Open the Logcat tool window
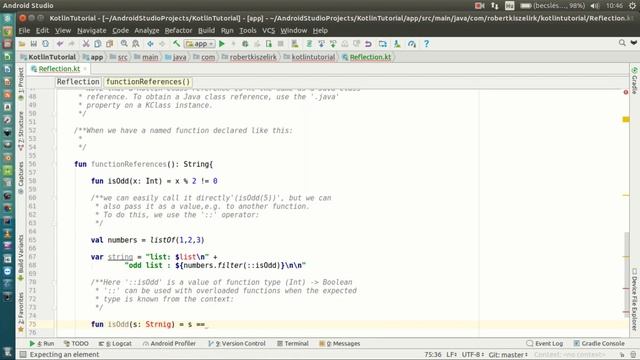640x360 pixels. [x=115, y=344]
